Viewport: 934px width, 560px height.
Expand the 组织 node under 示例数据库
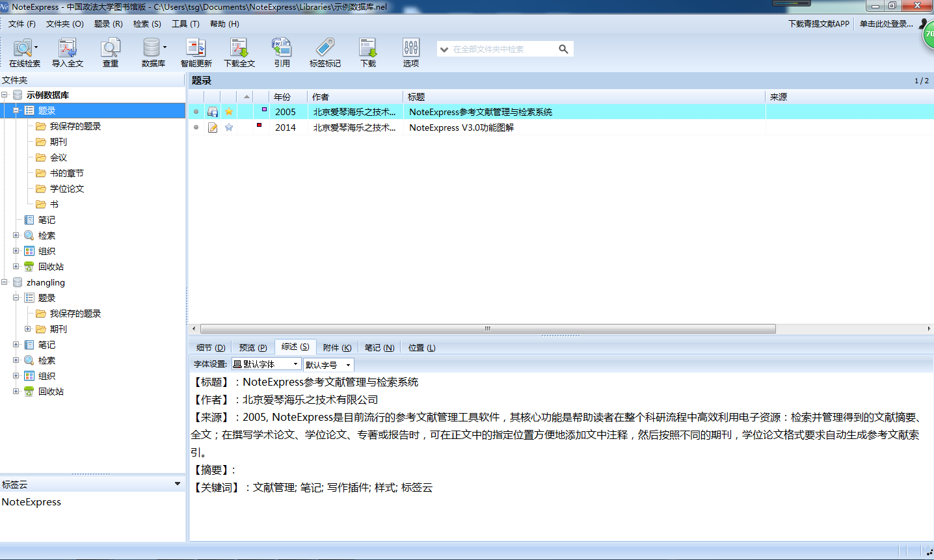tap(16, 251)
